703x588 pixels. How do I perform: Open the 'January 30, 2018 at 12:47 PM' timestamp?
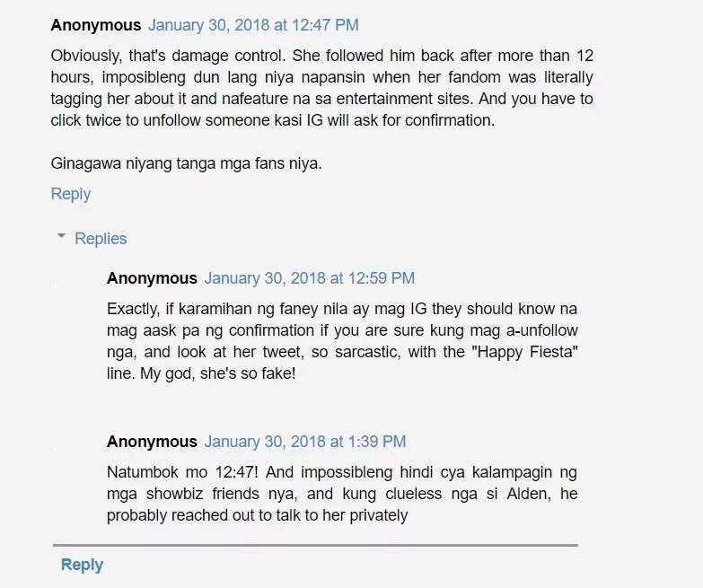pos(253,25)
